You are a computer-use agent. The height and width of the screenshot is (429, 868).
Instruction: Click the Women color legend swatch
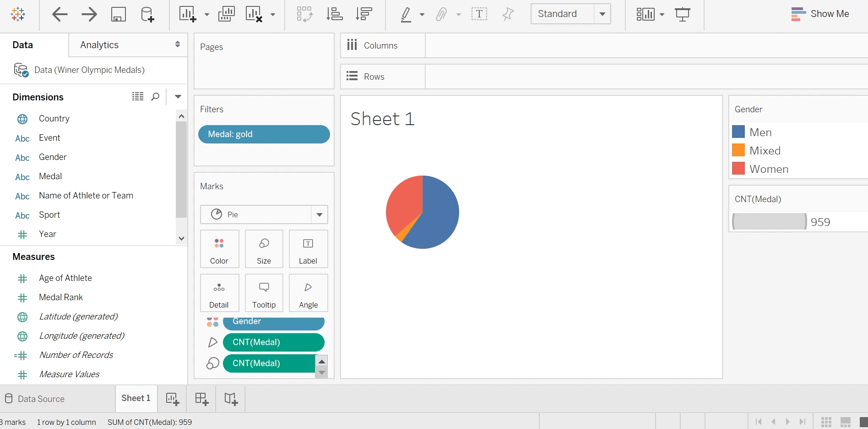[738, 169]
